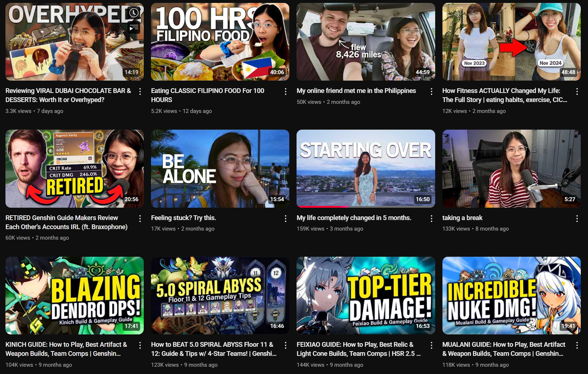Click the 44:59 duration badge
This screenshot has height=374, width=588.
[x=422, y=72]
